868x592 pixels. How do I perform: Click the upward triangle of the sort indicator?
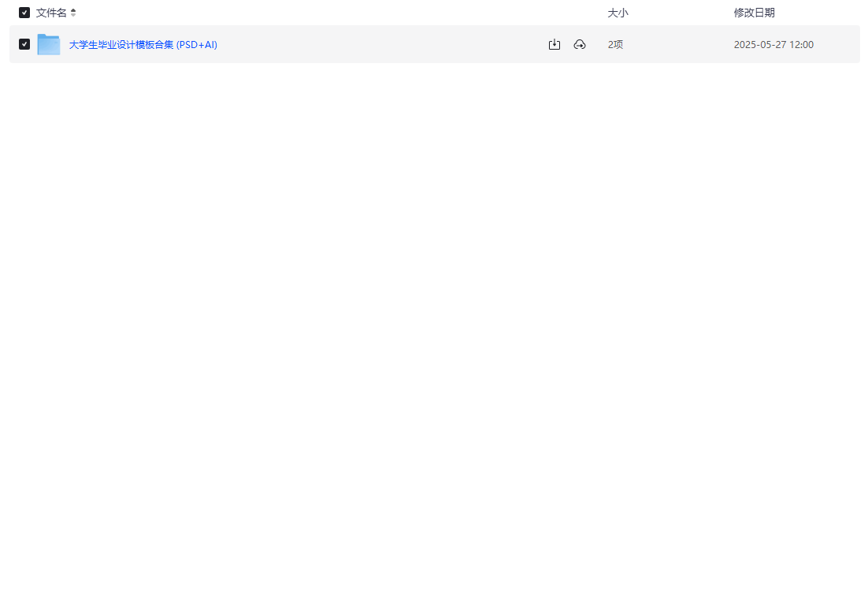pos(73,10)
